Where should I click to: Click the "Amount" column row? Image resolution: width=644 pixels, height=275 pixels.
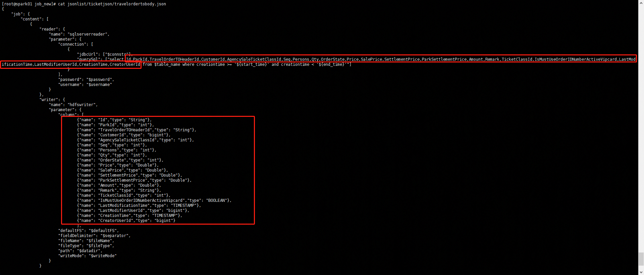(x=119, y=185)
